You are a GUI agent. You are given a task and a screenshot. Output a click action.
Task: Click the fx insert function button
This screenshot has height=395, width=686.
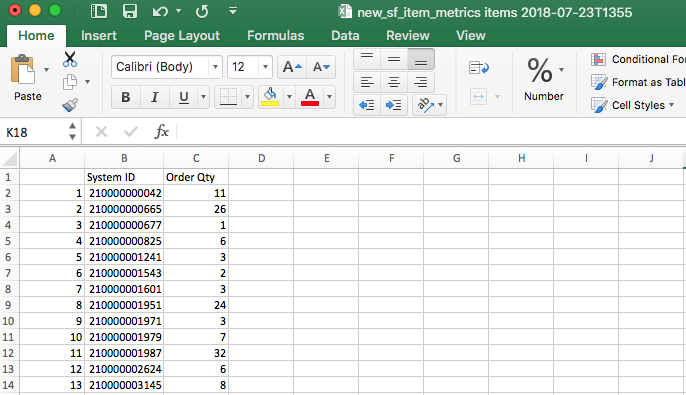(x=161, y=132)
